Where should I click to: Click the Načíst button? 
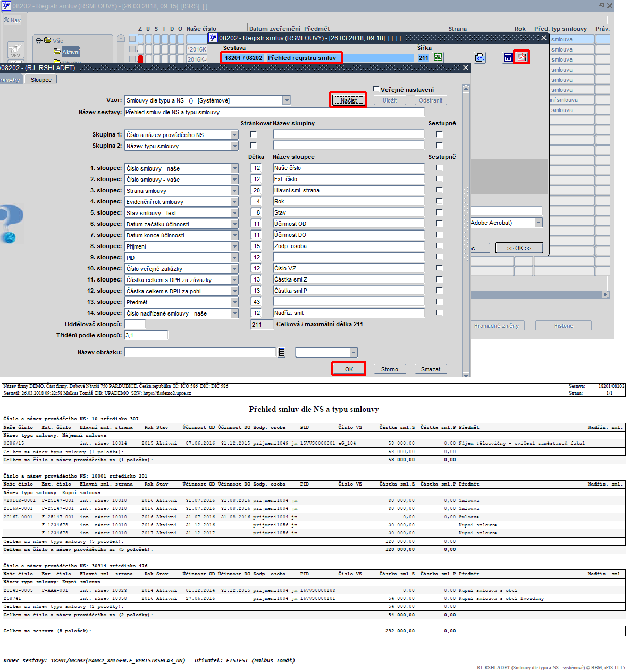[349, 100]
